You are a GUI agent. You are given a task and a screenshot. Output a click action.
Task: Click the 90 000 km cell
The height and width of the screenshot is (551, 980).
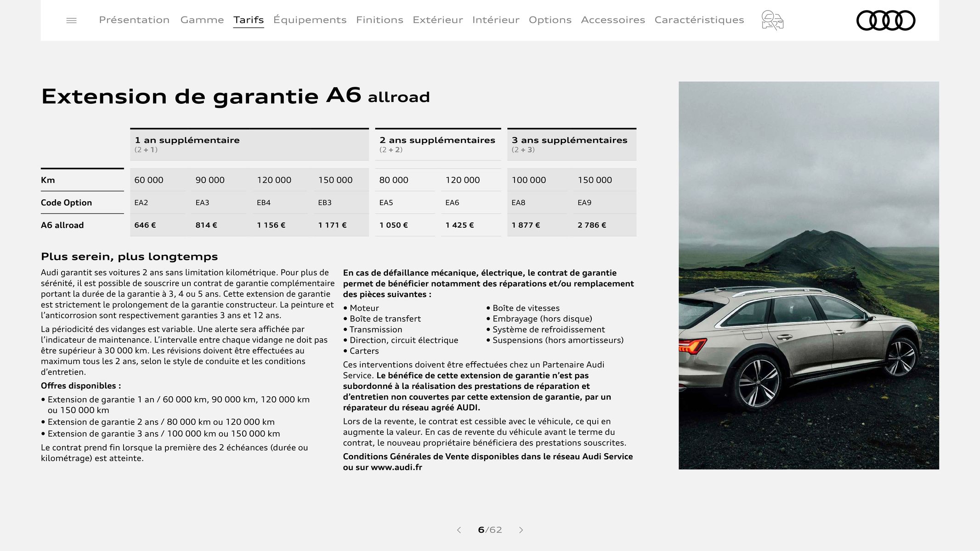pos(210,180)
